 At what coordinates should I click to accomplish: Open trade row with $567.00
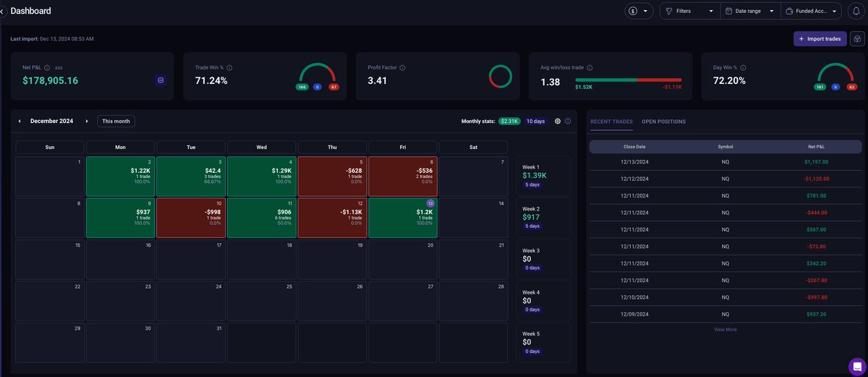click(x=725, y=229)
